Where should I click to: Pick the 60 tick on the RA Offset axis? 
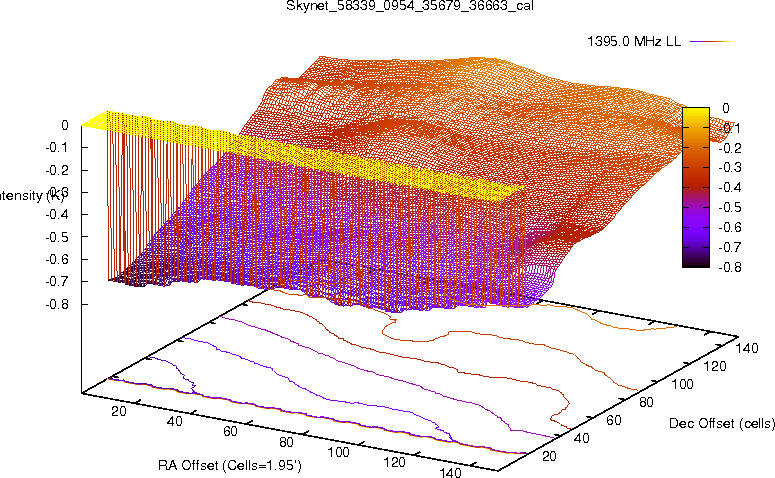tap(230, 431)
